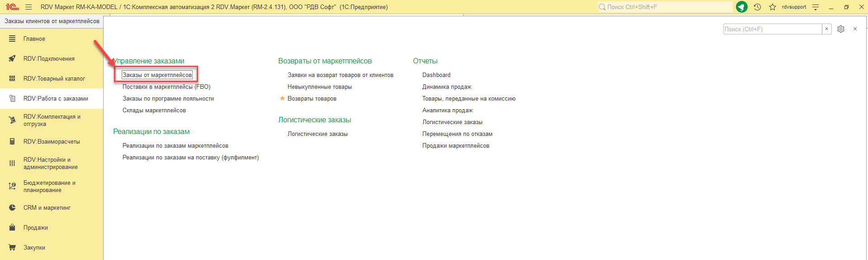Close the section menu with the x icon
The image size is (868, 260).
click(855, 29)
